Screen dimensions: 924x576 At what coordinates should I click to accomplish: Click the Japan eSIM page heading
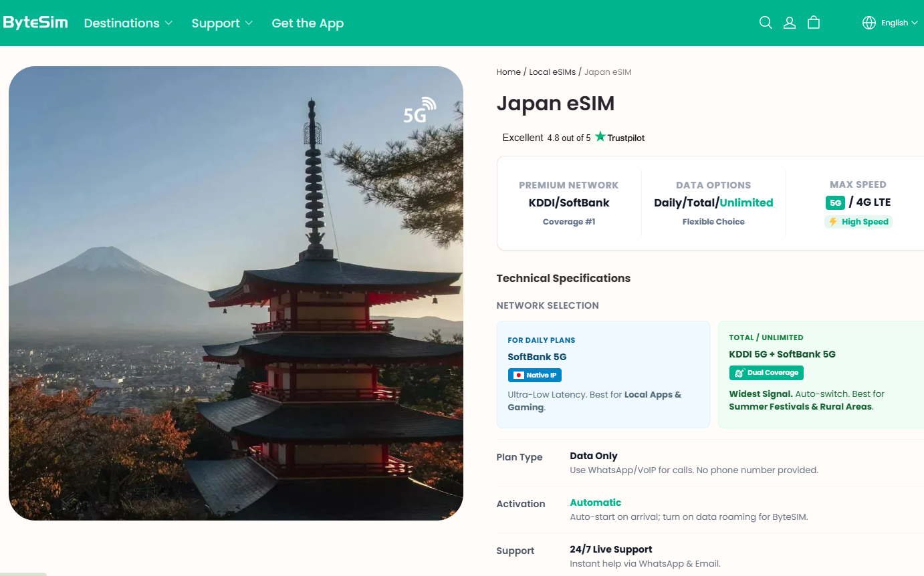tap(556, 104)
